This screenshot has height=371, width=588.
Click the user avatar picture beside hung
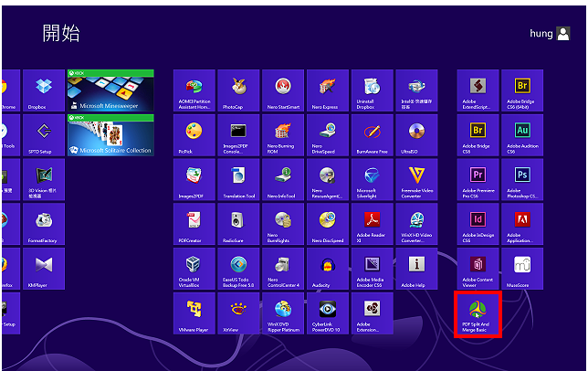[x=563, y=34]
